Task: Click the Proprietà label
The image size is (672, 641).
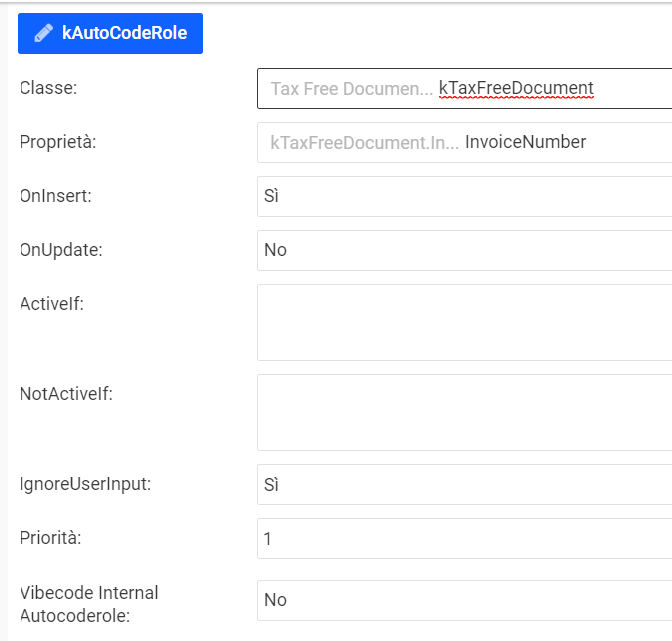Action: tap(58, 142)
